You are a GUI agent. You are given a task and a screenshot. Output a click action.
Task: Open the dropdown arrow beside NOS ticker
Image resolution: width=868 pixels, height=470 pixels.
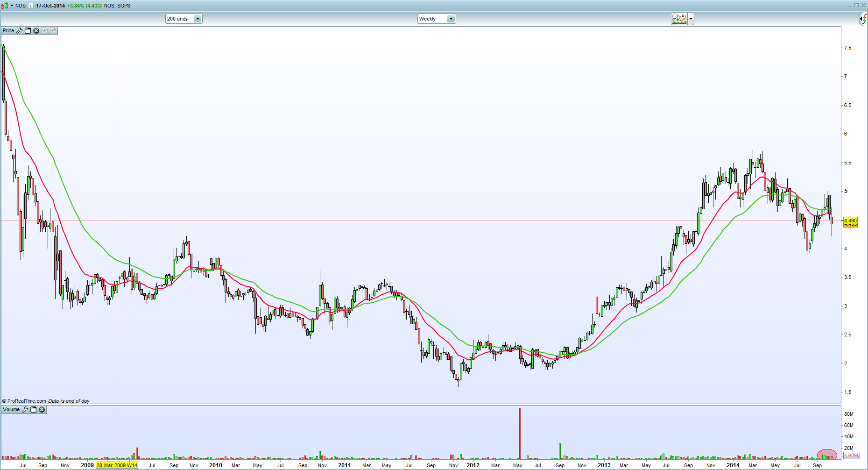(12, 6)
